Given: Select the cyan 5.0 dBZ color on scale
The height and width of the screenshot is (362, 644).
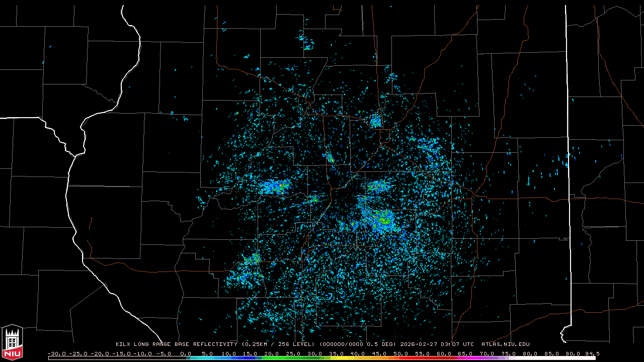Looking at the screenshot, I should point(208,358).
